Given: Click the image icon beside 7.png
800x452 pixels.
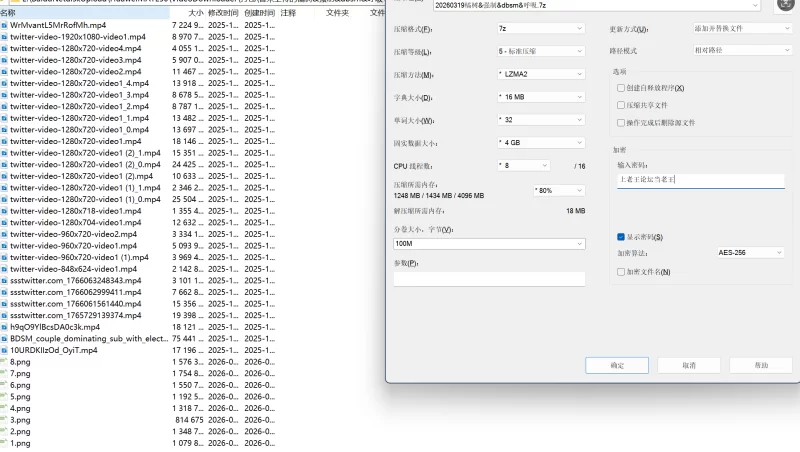Looking at the screenshot, I should point(4,374).
